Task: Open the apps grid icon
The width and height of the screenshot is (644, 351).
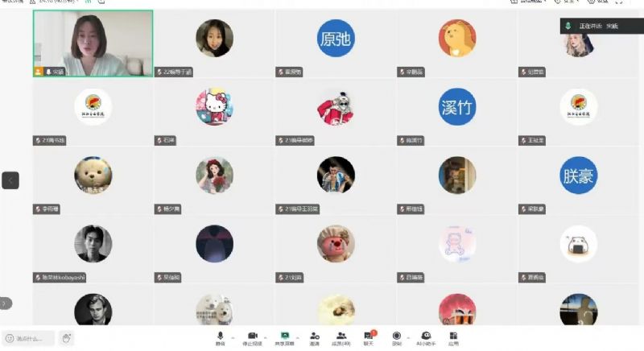Action: pos(453,338)
